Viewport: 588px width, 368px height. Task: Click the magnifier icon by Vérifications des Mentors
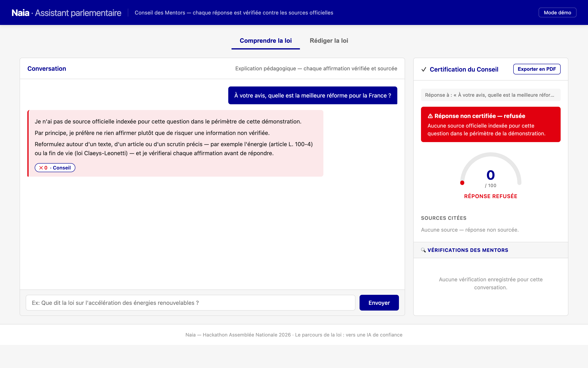click(x=423, y=250)
